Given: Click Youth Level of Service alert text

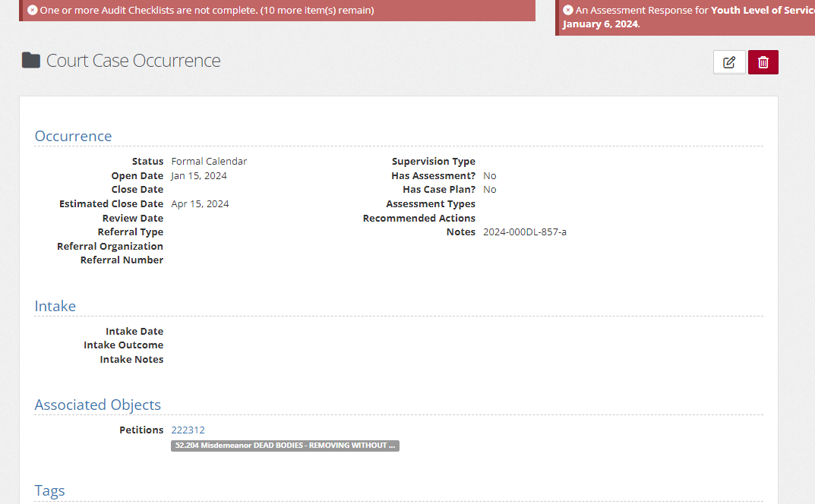Looking at the screenshot, I should pos(762,11).
